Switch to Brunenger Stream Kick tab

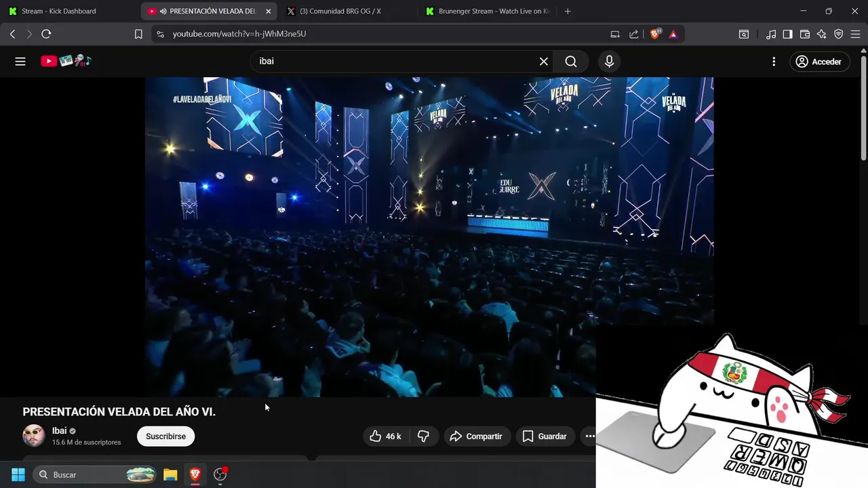coord(487,11)
